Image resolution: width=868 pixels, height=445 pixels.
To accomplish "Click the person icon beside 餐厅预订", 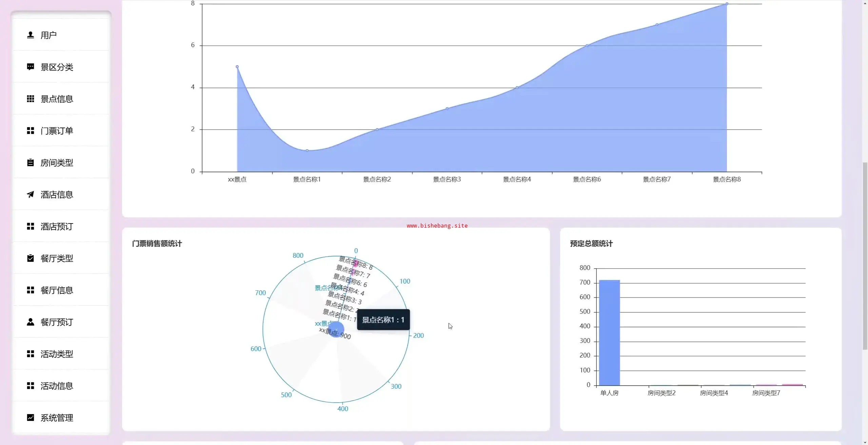I will click(x=31, y=322).
